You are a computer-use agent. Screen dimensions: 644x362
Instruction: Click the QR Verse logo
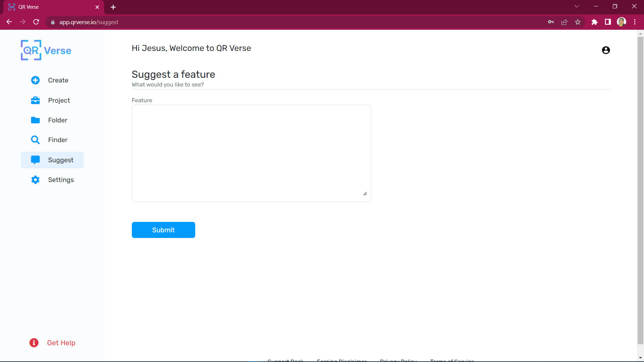(x=46, y=50)
